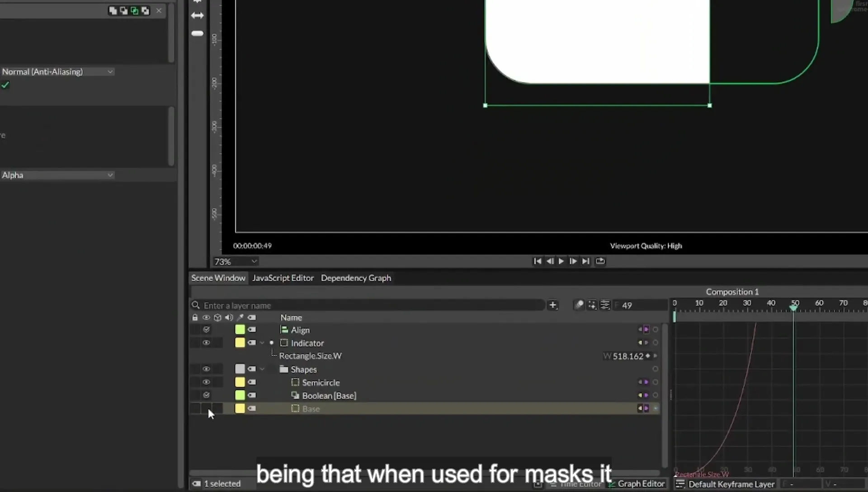Click the speaker column header icon

point(229,317)
